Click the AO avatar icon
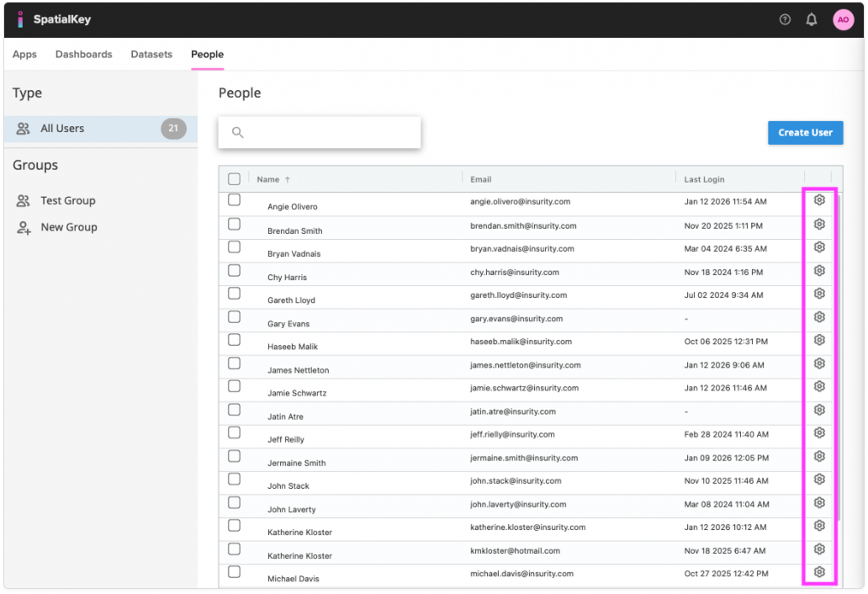 842,19
